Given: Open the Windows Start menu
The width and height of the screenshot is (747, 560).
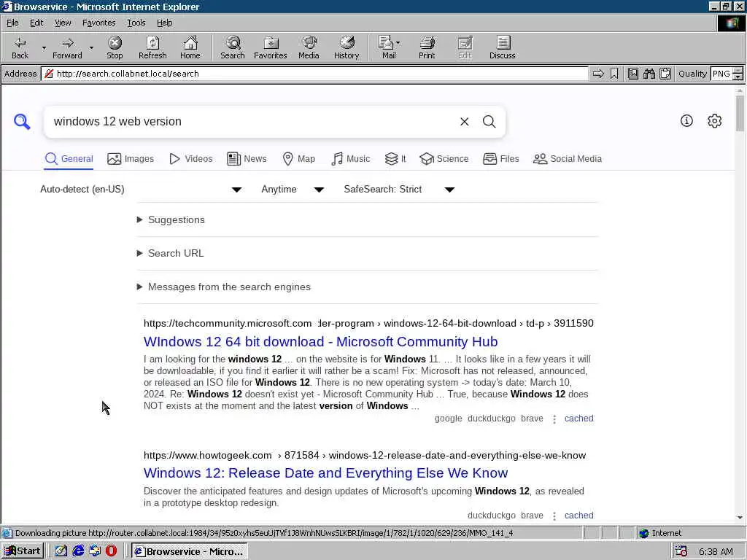Looking at the screenshot, I should click(23, 551).
